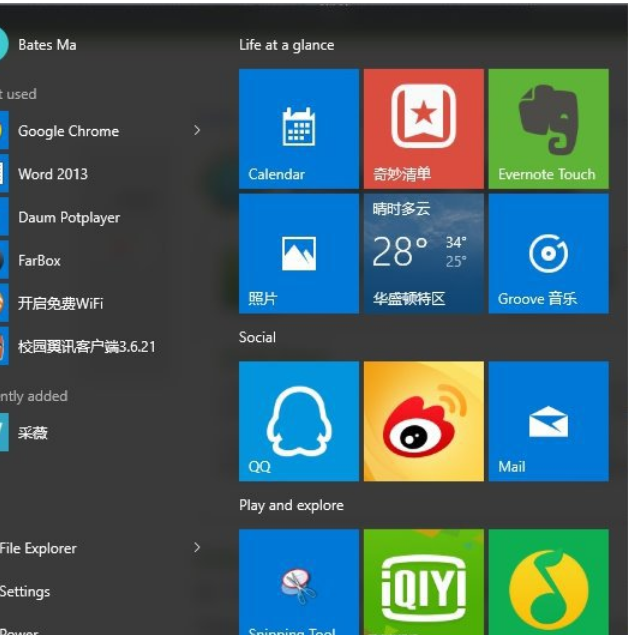Open the Mail tile
The height and width of the screenshot is (635, 628).
point(549,421)
